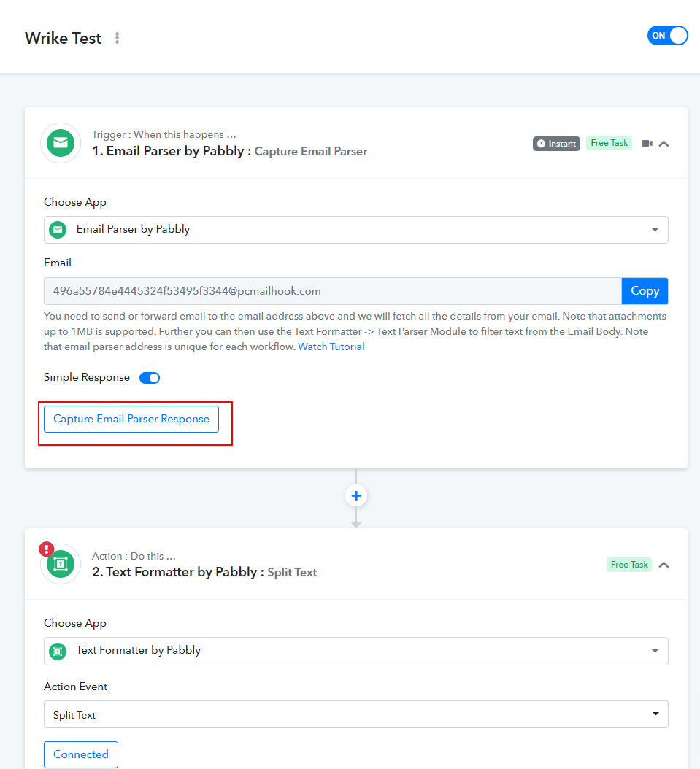Screen dimensions: 700x769
Task: Click the Text Formatter action icon
Action: coord(61,565)
